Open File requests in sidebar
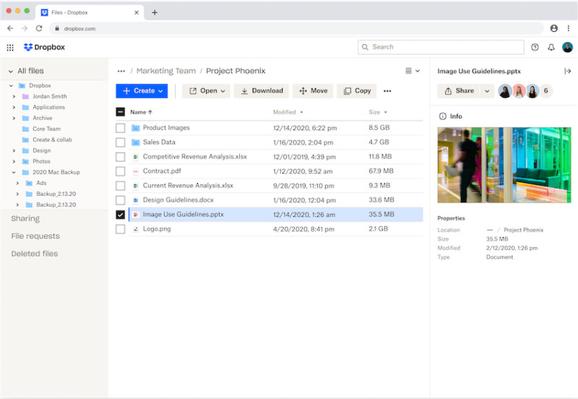The width and height of the screenshot is (578, 399). (35, 236)
